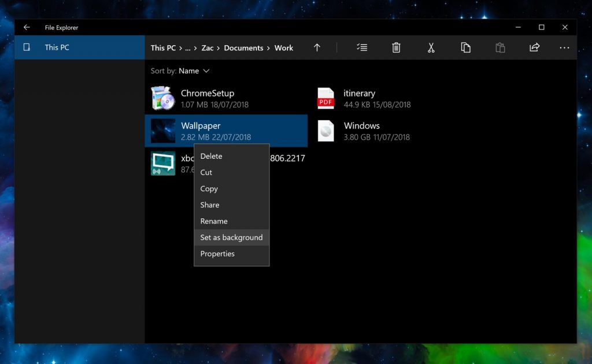Click the Paste clipboard icon
Image resolution: width=592 pixels, height=364 pixels.
pos(500,47)
